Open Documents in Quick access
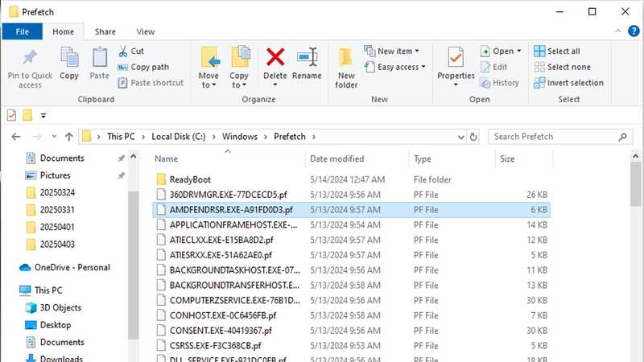The width and height of the screenshot is (644, 362). pyautogui.click(x=62, y=158)
